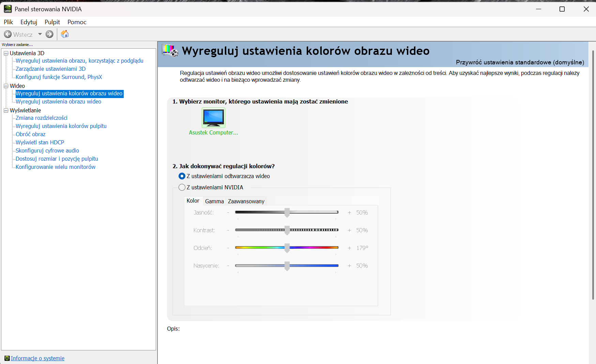Click Przywróć ustawienia standardowe link

(520, 62)
